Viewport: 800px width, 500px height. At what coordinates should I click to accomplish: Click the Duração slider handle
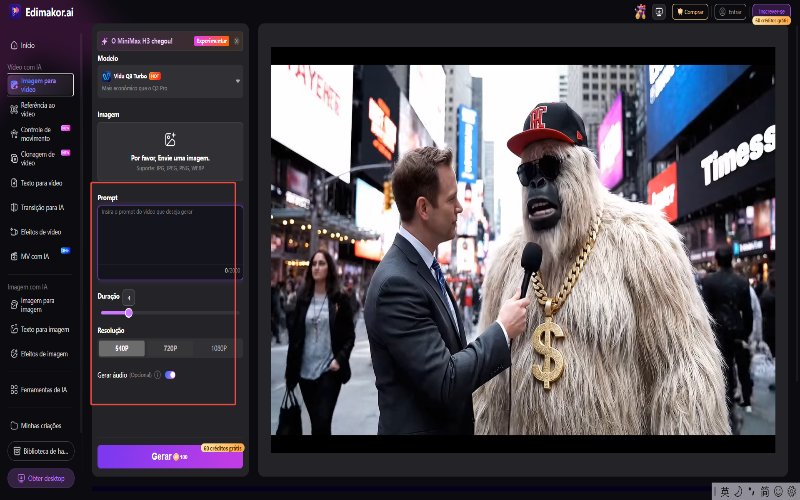coord(129,313)
